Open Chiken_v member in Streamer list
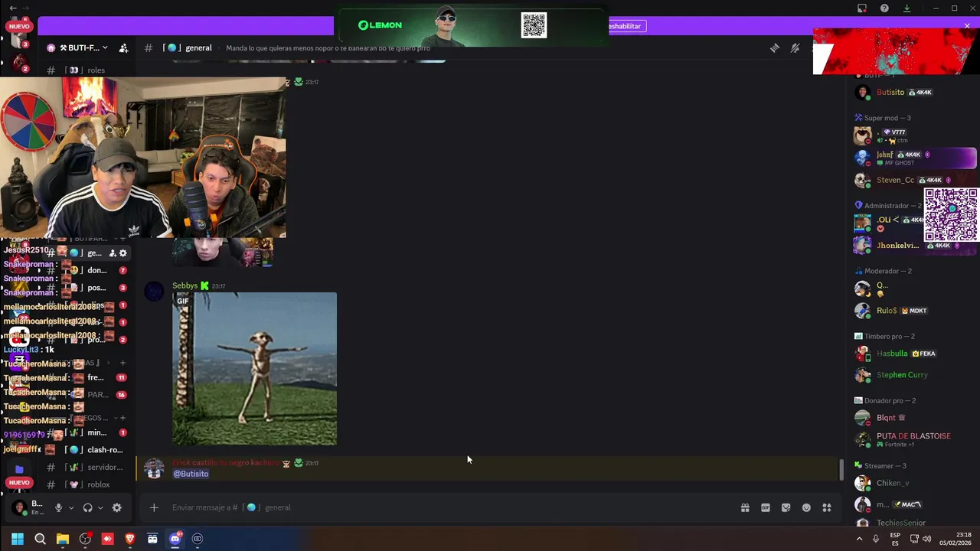 click(915, 483)
